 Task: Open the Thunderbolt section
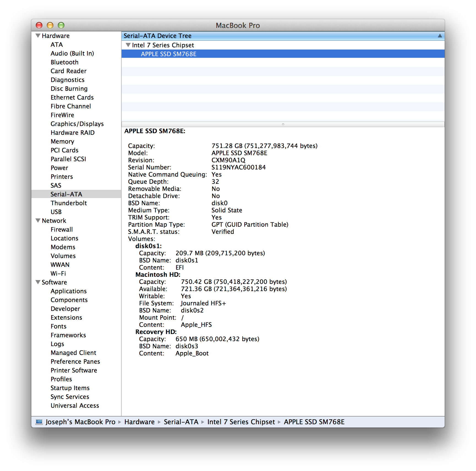point(69,203)
